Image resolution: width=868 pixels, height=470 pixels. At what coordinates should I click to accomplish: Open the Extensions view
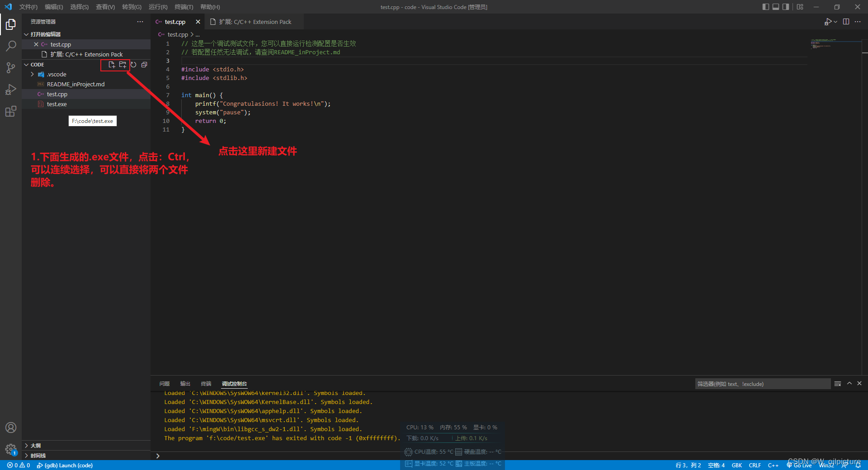(11, 111)
